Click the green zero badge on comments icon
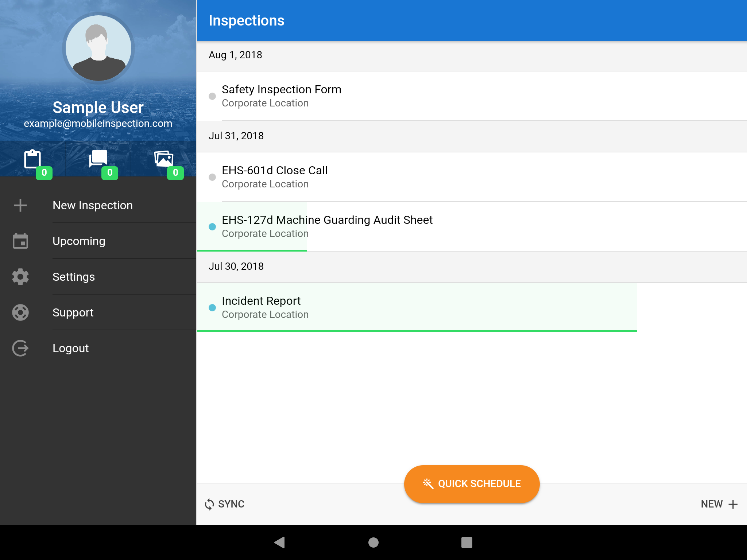Screen dimensions: 747x560 [x=110, y=172]
